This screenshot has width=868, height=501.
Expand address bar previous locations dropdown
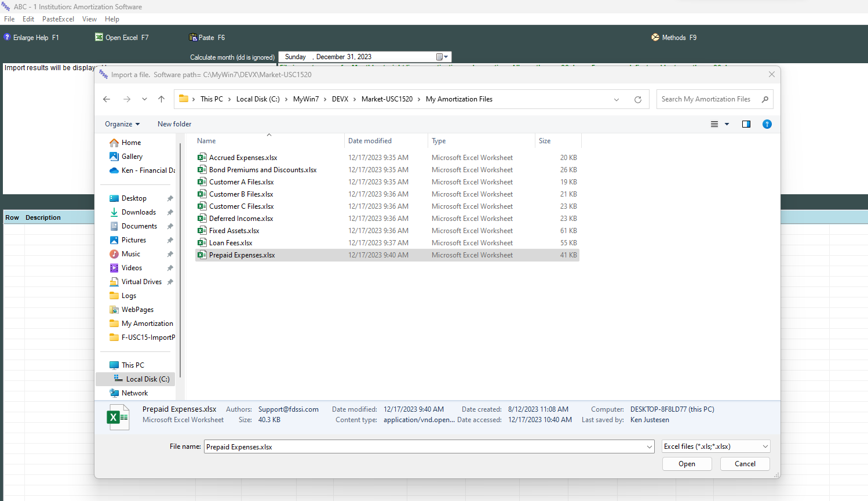click(x=617, y=99)
